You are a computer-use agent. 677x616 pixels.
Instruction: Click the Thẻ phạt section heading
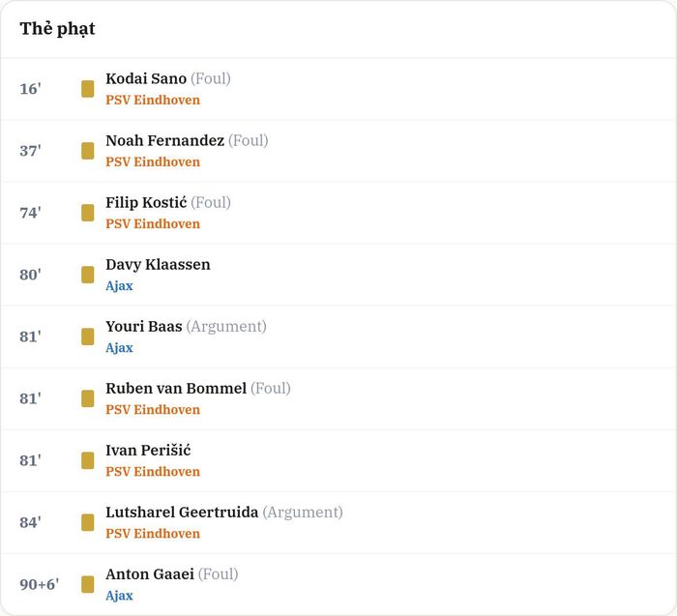click(57, 29)
